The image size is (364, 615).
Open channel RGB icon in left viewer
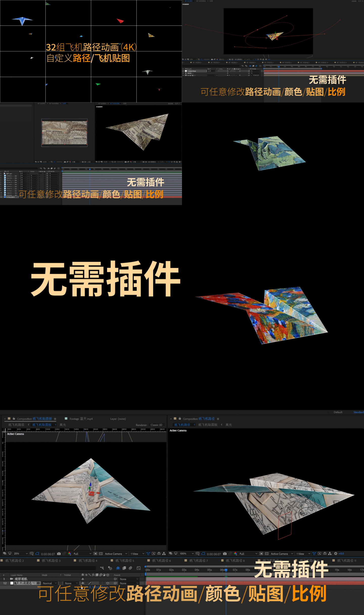pyautogui.click(x=69, y=553)
